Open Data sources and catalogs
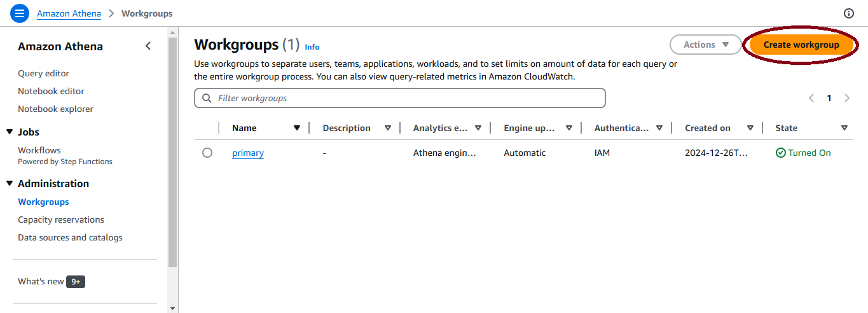868x313 pixels. click(70, 237)
